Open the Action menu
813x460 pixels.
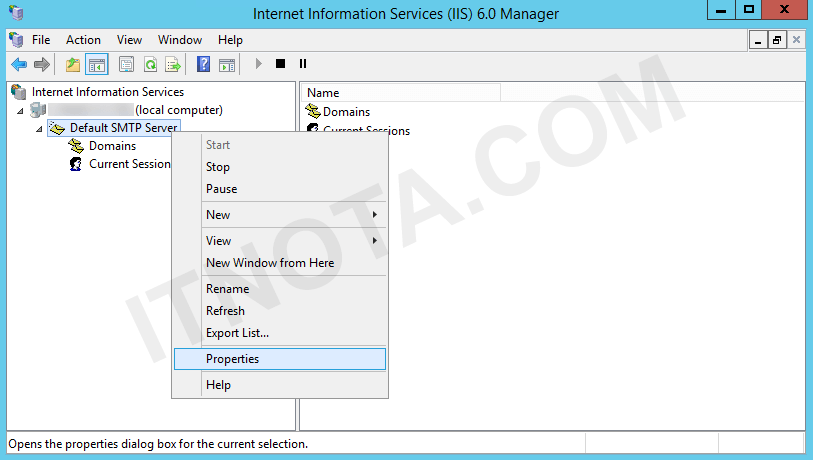(x=83, y=40)
